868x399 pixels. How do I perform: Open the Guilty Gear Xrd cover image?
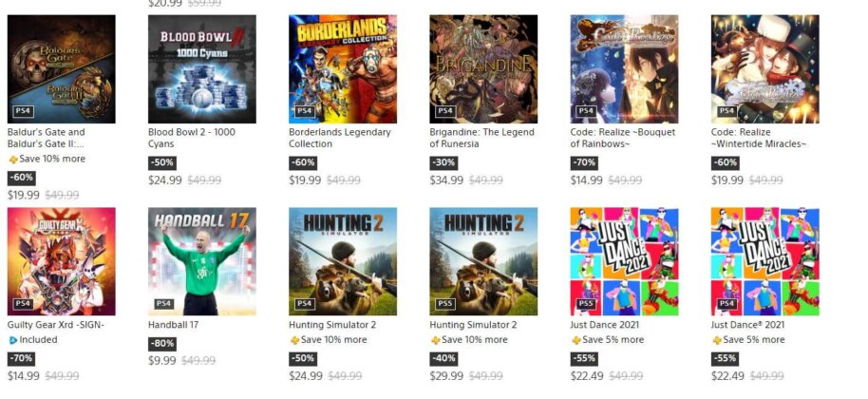pyautogui.click(x=61, y=261)
